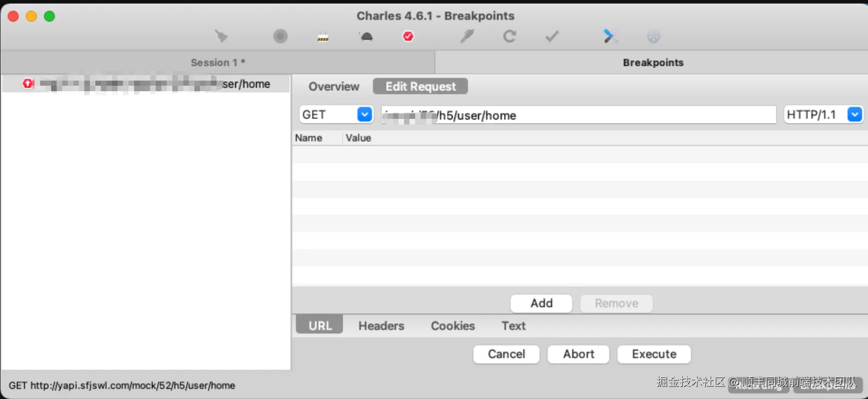This screenshot has height=399, width=868.
Task: Clear the session with the broom icon
Action: pos(222,36)
